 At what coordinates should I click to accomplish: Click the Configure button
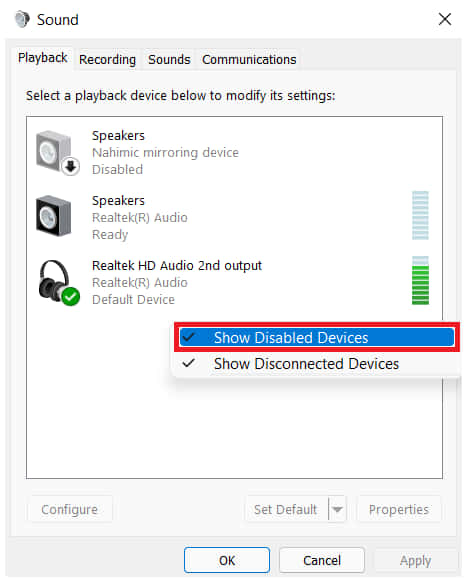pyautogui.click(x=70, y=509)
